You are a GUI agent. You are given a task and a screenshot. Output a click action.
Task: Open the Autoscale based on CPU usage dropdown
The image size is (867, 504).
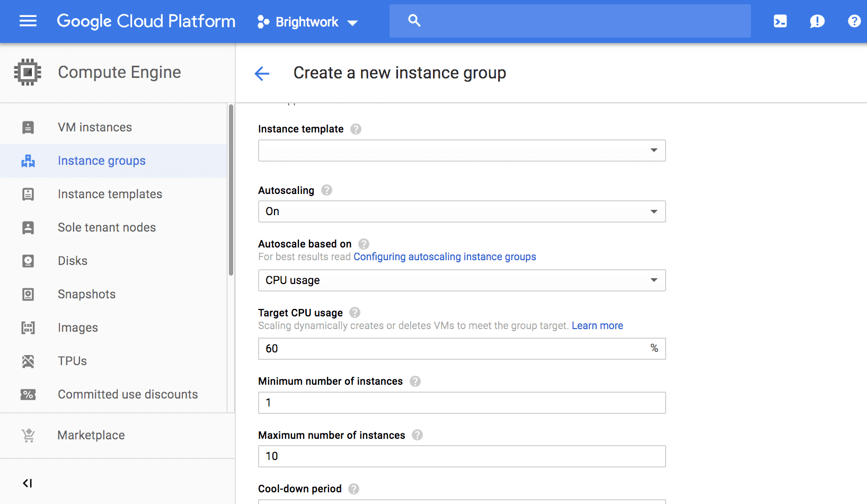(462, 280)
